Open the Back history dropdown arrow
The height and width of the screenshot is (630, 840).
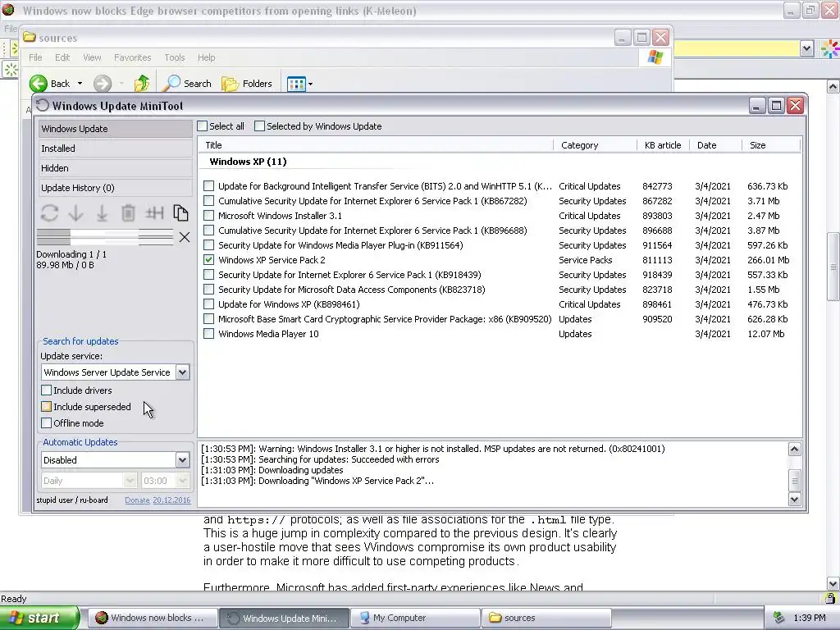coord(80,84)
